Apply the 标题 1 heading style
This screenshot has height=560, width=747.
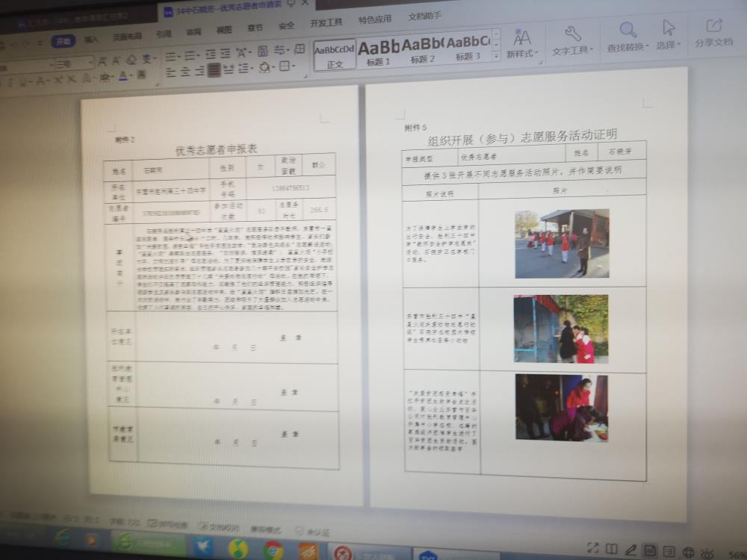pos(378,52)
